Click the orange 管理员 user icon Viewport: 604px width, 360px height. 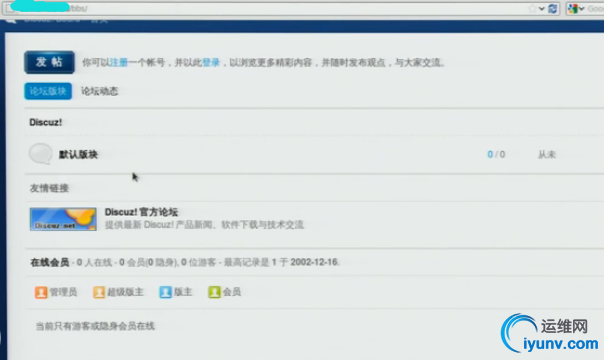[41, 292]
